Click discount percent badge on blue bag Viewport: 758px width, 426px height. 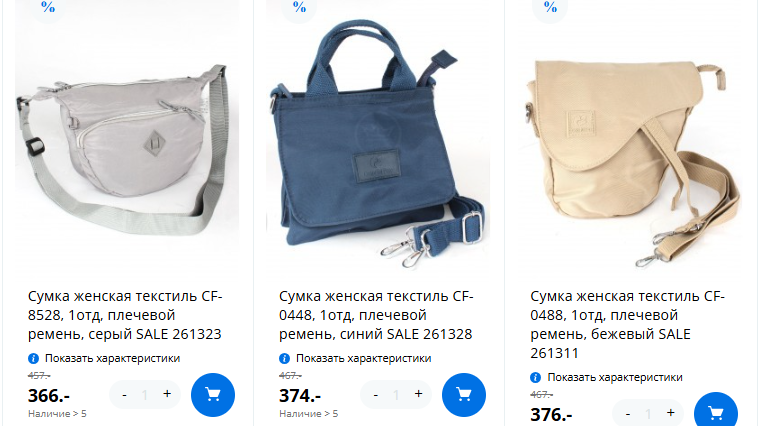(299, 8)
